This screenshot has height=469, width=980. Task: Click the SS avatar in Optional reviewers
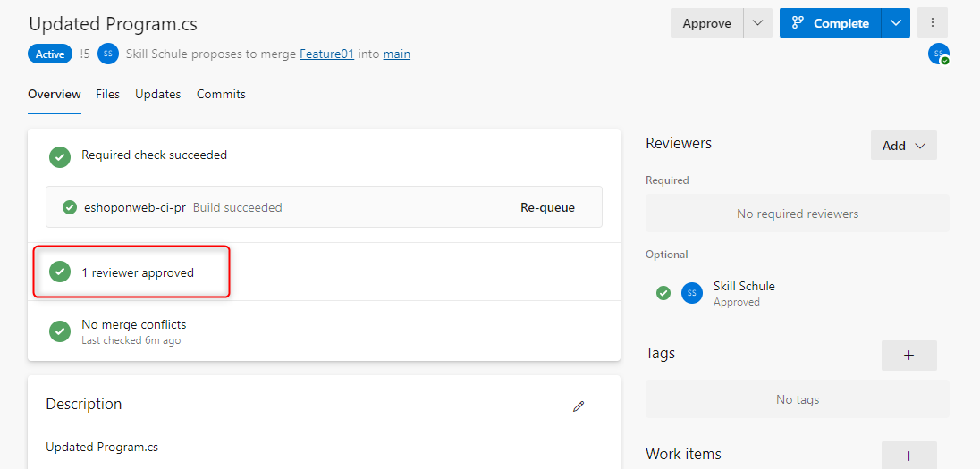691,293
